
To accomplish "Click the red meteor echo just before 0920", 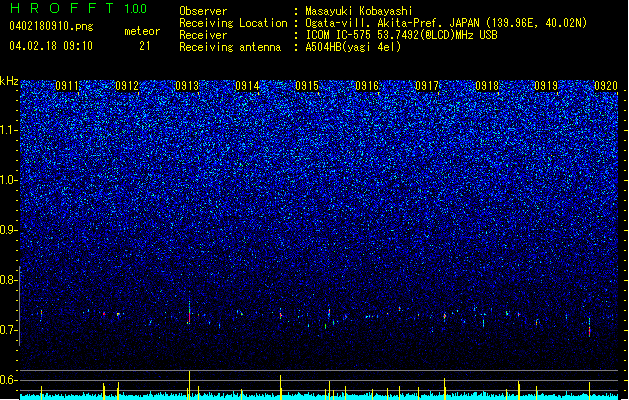I will (589, 329).
